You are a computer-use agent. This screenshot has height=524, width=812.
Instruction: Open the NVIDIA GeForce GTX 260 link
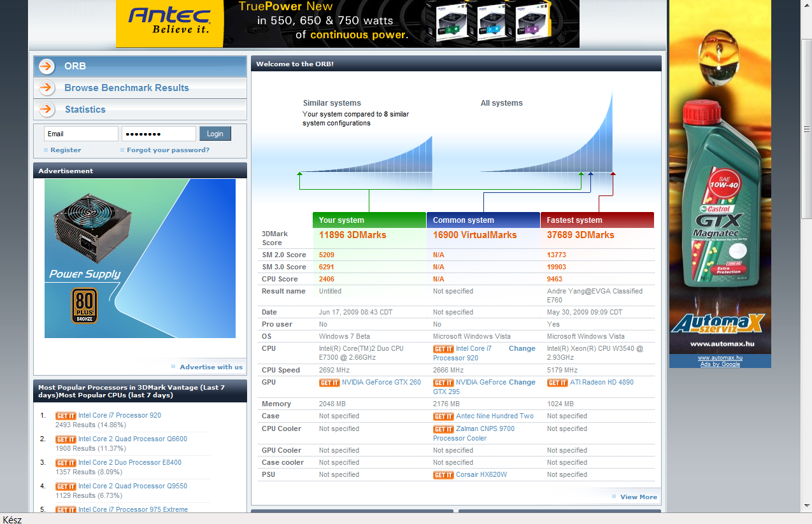[x=381, y=382]
